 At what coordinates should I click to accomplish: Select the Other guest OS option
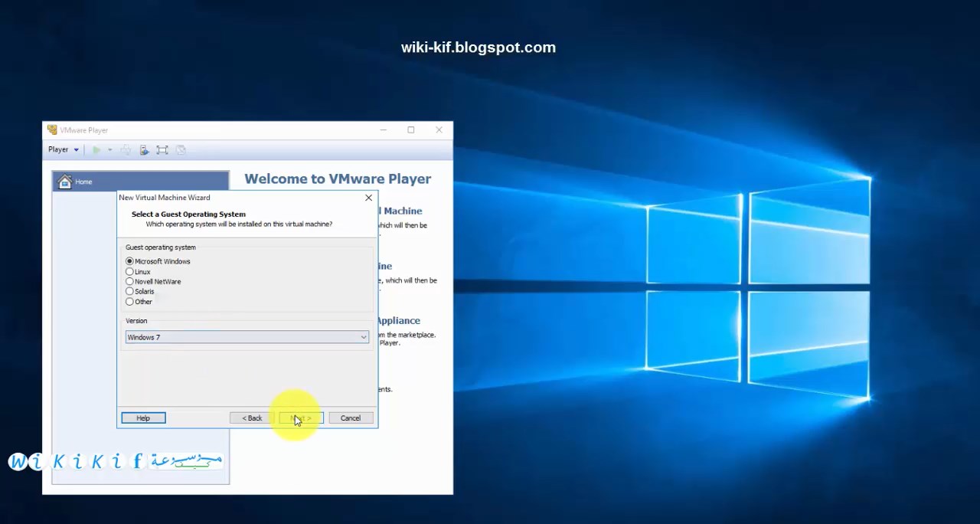tap(129, 301)
